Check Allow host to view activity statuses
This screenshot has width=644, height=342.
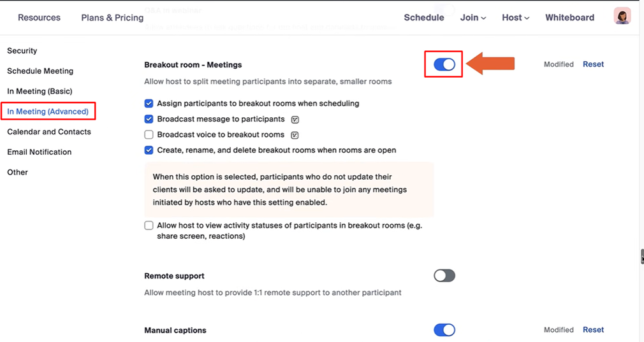[149, 225]
